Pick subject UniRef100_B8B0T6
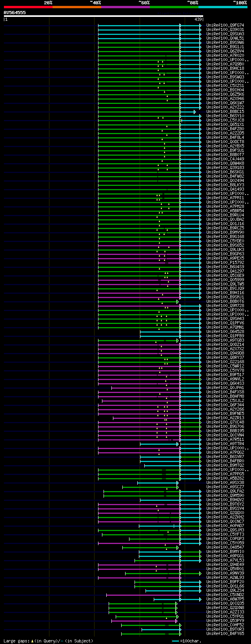The width and height of the screenshot is (251, 644). tap(225, 302)
